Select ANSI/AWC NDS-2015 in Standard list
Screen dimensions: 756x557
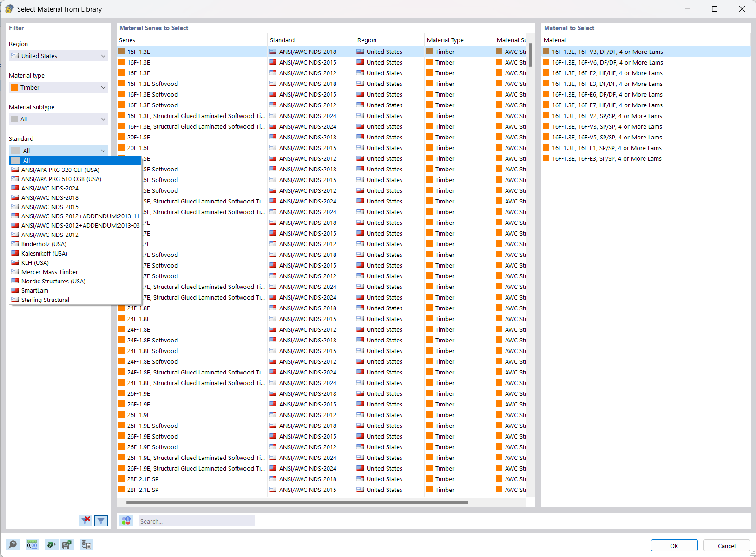click(75, 207)
